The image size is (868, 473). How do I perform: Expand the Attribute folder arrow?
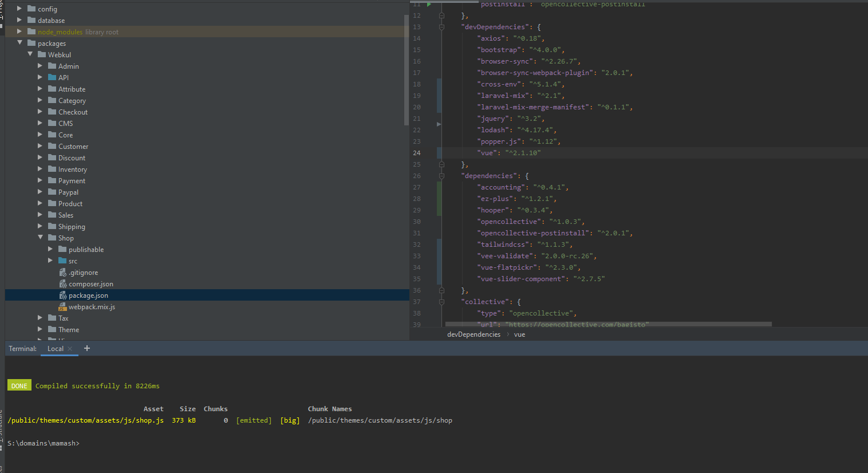40,89
